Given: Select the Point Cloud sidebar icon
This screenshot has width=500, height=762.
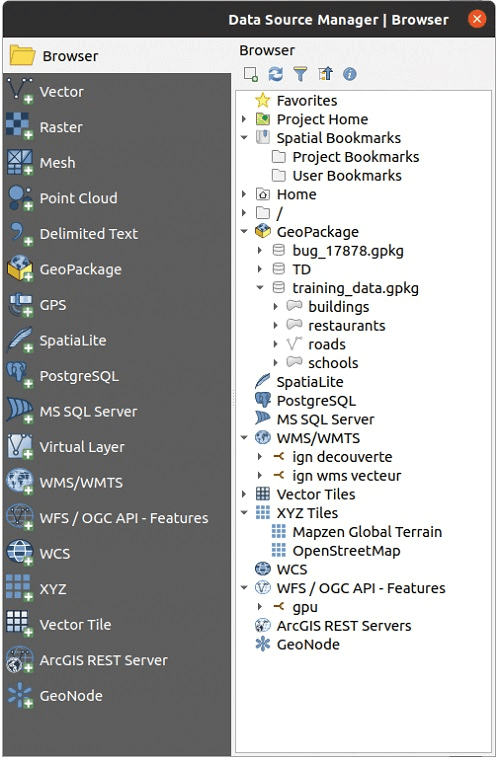Looking at the screenshot, I should pyautogui.click(x=20, y=198).
